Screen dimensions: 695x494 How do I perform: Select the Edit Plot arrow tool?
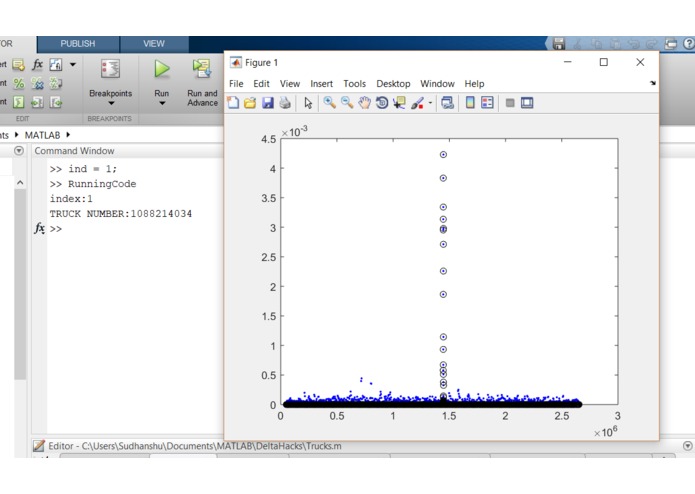(x=308, y=103)
